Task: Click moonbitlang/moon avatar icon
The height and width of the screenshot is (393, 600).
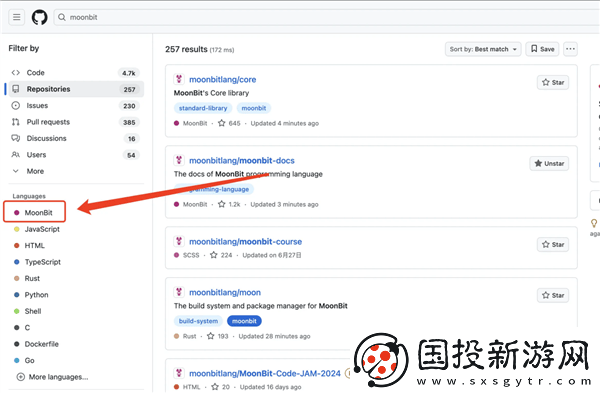Action: point(179,292)
